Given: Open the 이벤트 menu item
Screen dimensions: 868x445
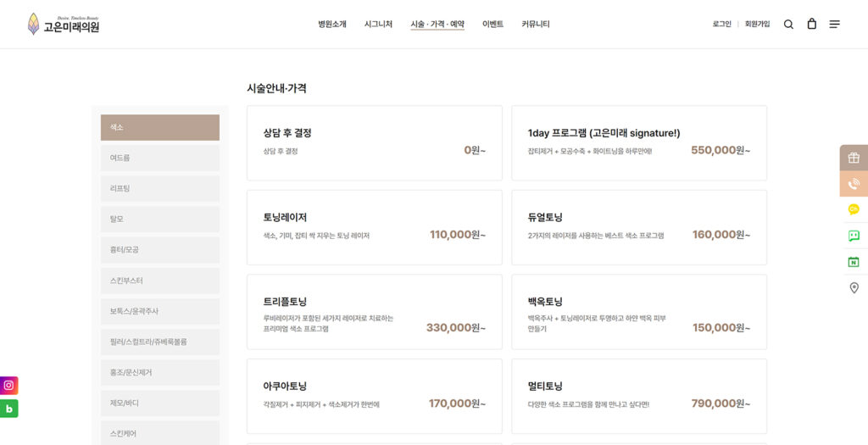Looking at the screenshot, I should [x=492, y=25].
